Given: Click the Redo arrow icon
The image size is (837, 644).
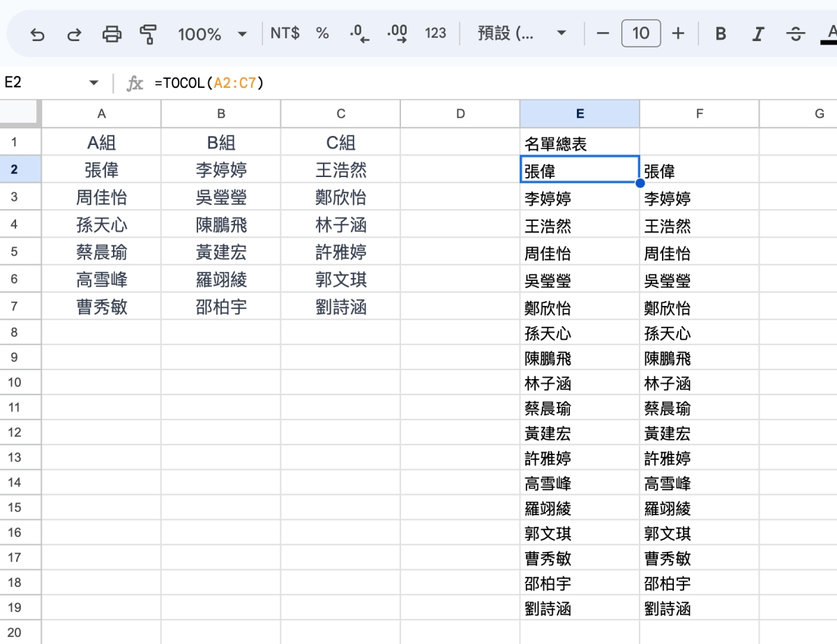Looking at the screenshot, I should point(74,34).
